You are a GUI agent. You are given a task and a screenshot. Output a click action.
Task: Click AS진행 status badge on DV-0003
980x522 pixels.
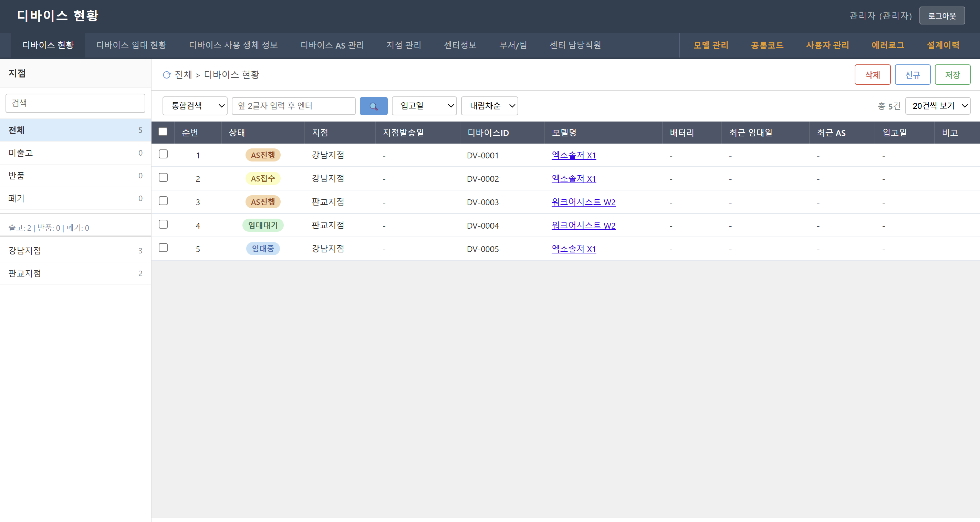(x=263, y=202)
